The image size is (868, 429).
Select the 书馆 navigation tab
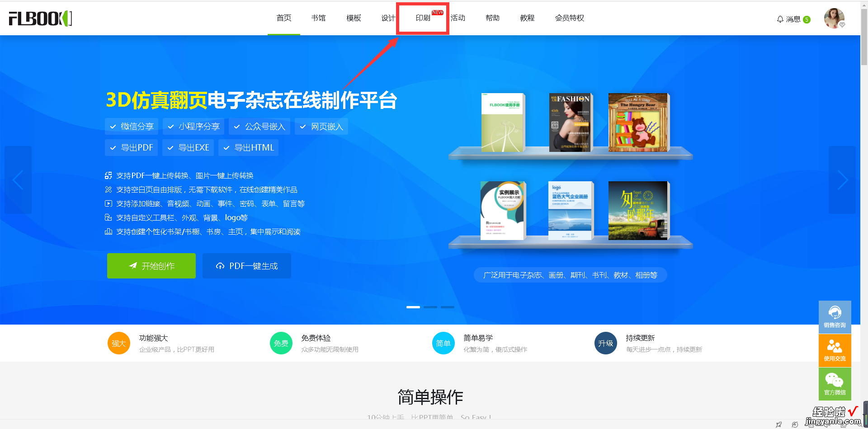click(318, 18)
